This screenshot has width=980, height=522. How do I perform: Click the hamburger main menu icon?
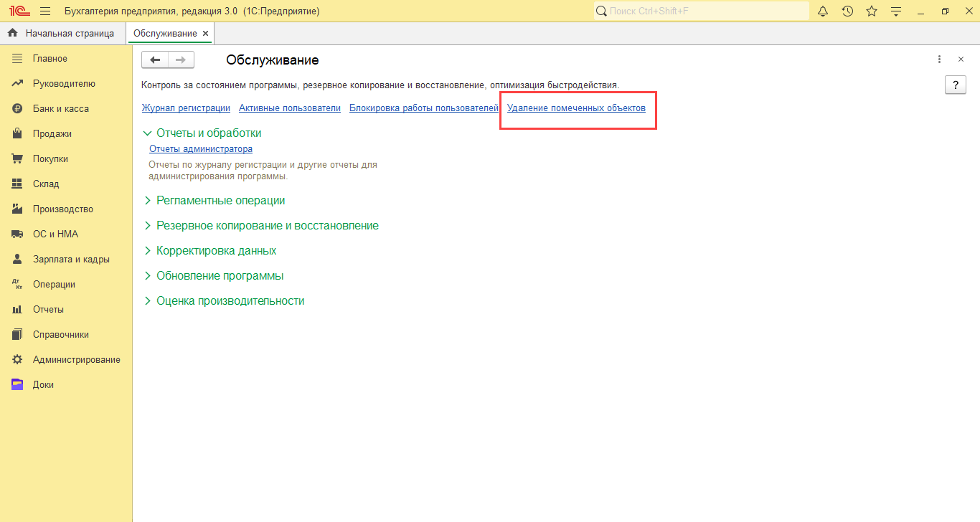pos(45,11)
